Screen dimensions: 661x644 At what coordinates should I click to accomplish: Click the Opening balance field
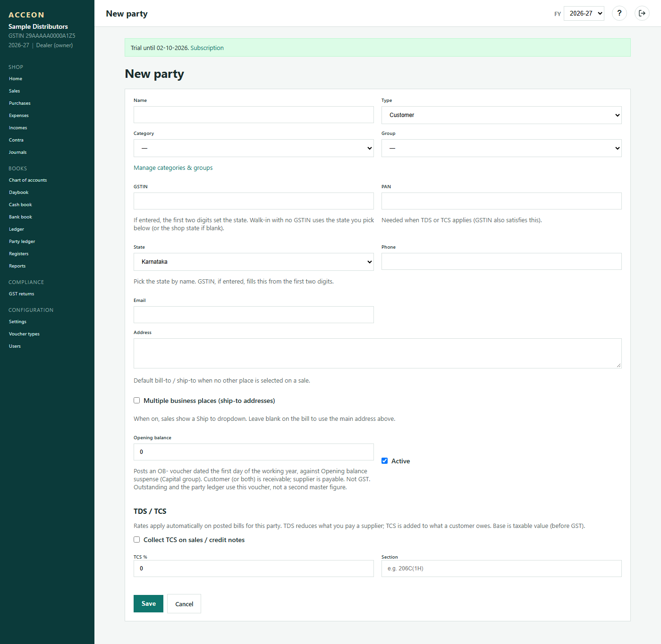click(254, 452)
